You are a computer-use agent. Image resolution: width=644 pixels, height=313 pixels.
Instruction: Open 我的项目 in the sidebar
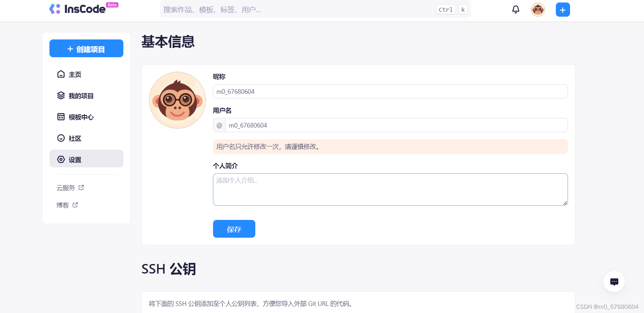point(86,96)
